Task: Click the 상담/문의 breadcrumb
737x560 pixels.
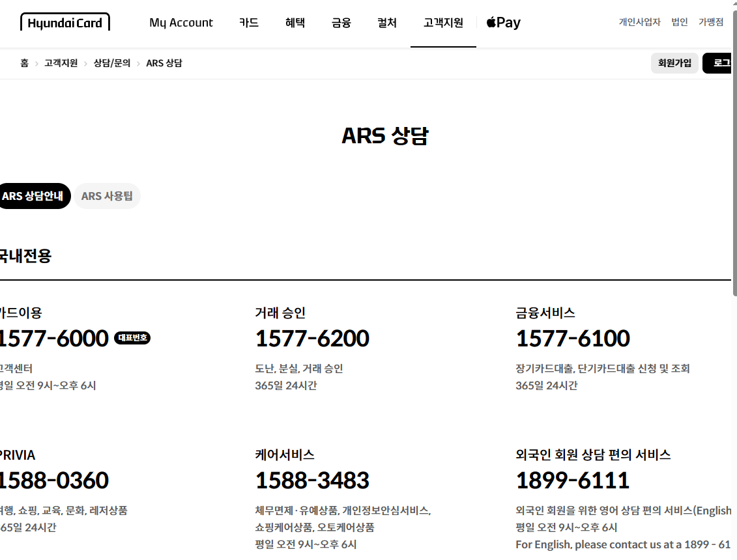Action: tap(112, 63)
